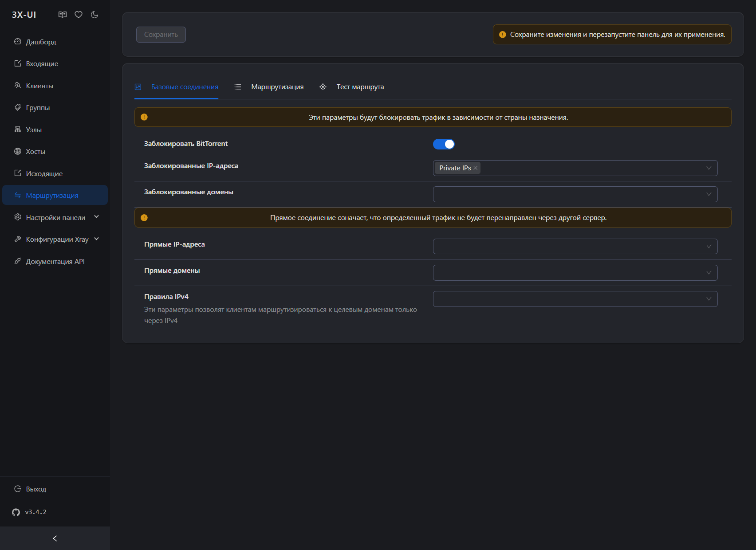
Task: Open Заблокированные домены dropdown
Action: [575, 194]
